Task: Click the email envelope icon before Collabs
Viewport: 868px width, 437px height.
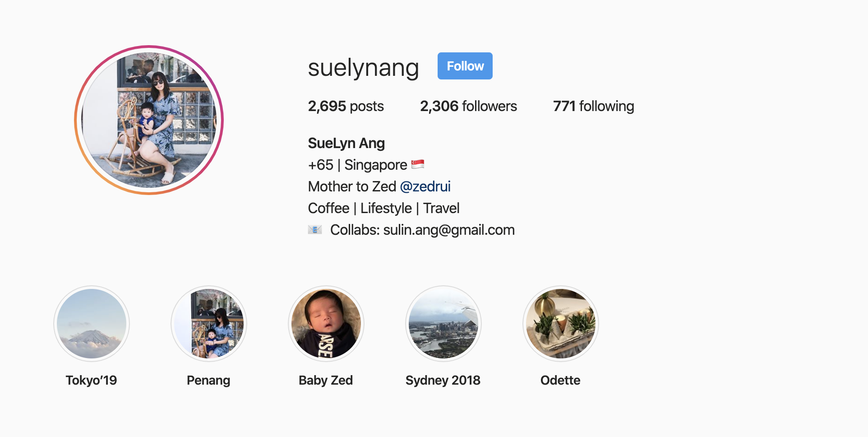Action: (x=315, y=230)
